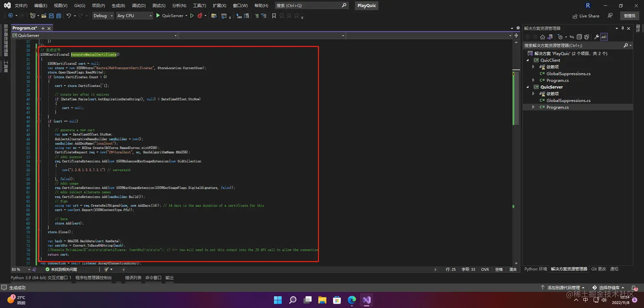Image resolution: width=644 pixels, height=308 pixels.
Task: Open the 文件(F) menu
Action: 21,6
